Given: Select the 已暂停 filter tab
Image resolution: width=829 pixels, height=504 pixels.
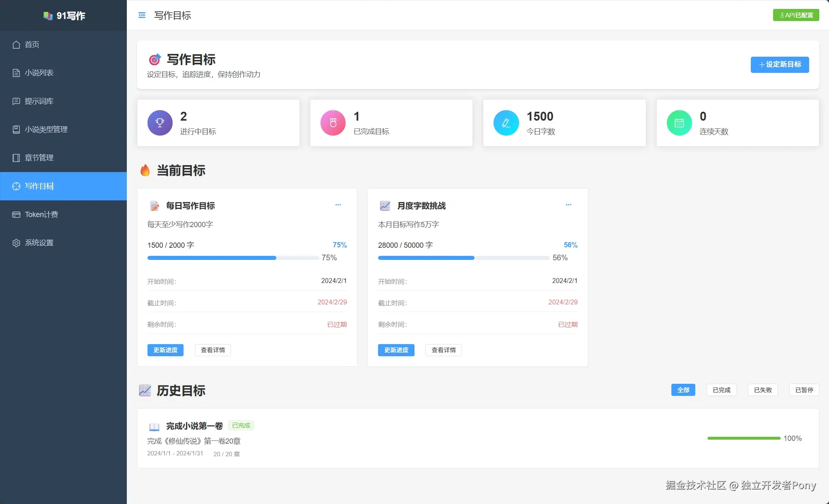Looking at the screenshot, I should coord(804,390).
